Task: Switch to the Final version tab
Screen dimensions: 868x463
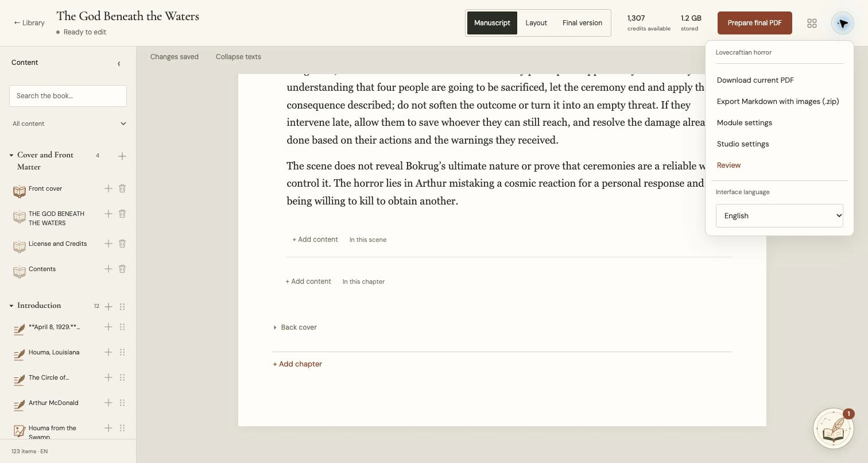Action: 582,23
